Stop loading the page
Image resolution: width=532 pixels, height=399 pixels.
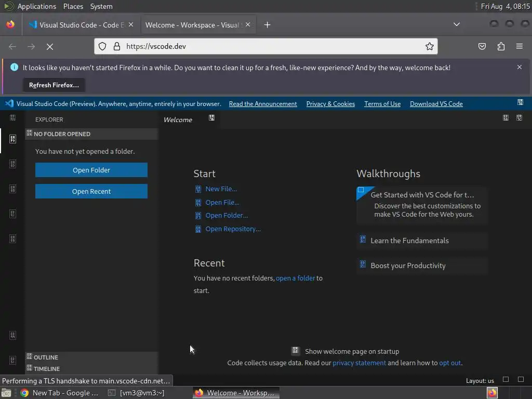50,46
